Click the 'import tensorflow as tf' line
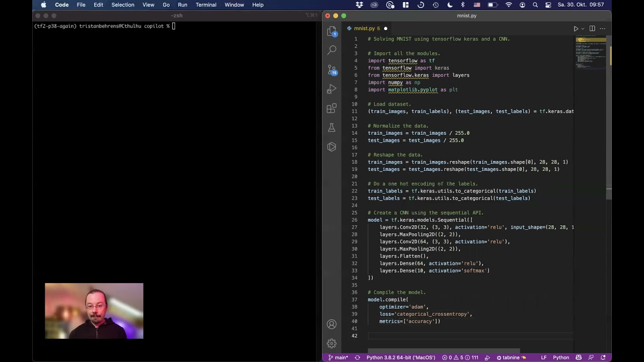The image size is (644, 362). [401, 61]
